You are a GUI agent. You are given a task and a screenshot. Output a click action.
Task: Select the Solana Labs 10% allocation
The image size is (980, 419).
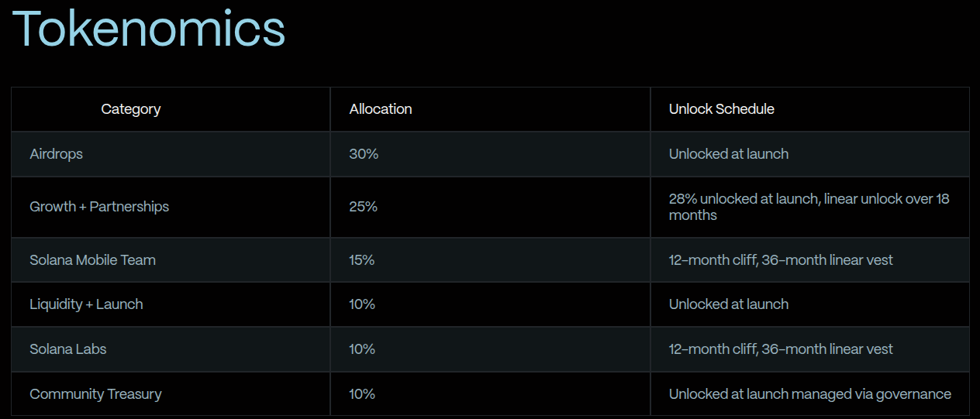(362, 349)
